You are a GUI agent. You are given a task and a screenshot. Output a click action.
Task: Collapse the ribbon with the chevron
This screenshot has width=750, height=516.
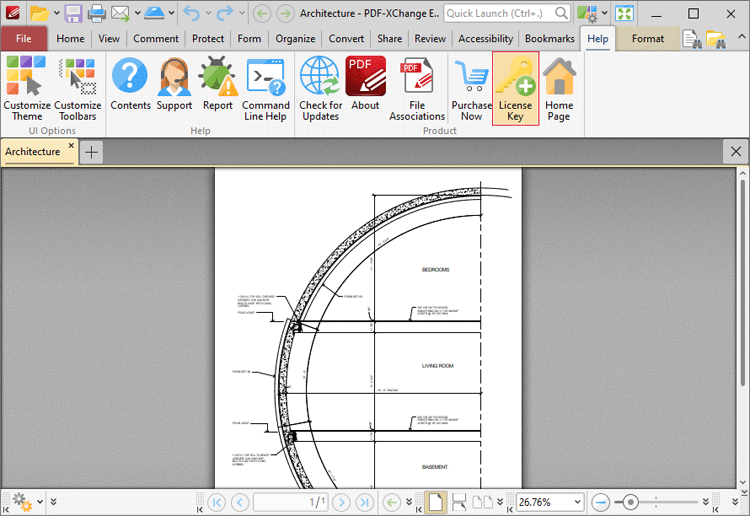pos(741,36)
